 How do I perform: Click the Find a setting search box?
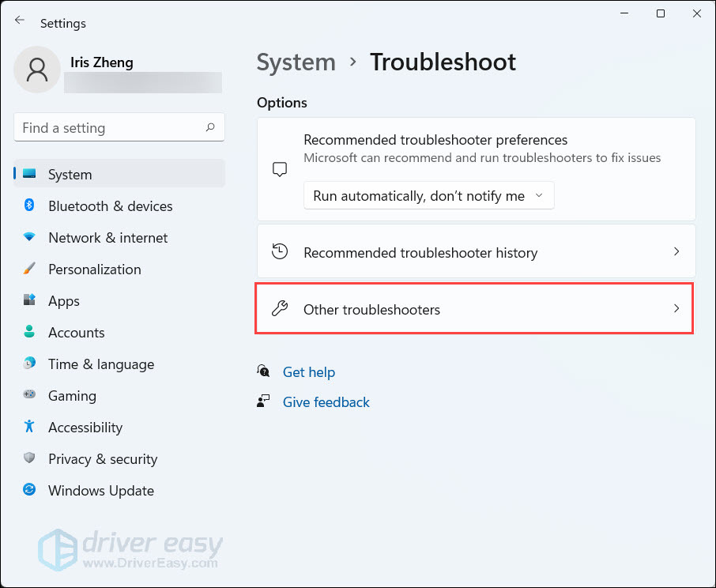pyautogui.click(x=111, y=128)
